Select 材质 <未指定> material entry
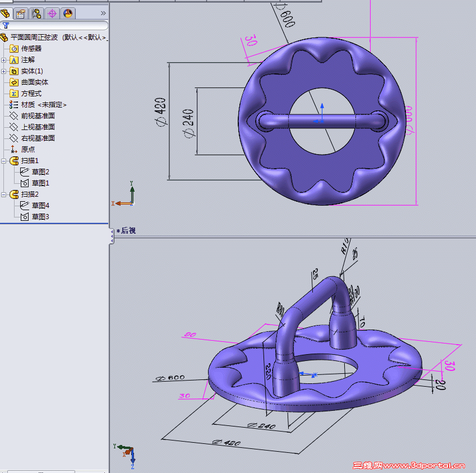Image resolution: width=476 pixels, height=473 pixels. [x=44, y=105]
